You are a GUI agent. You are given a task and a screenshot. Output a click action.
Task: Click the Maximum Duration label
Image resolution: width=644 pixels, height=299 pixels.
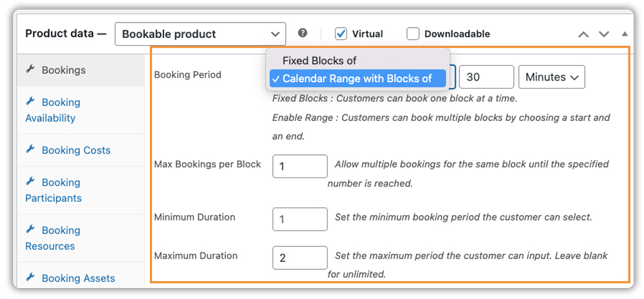196,255
